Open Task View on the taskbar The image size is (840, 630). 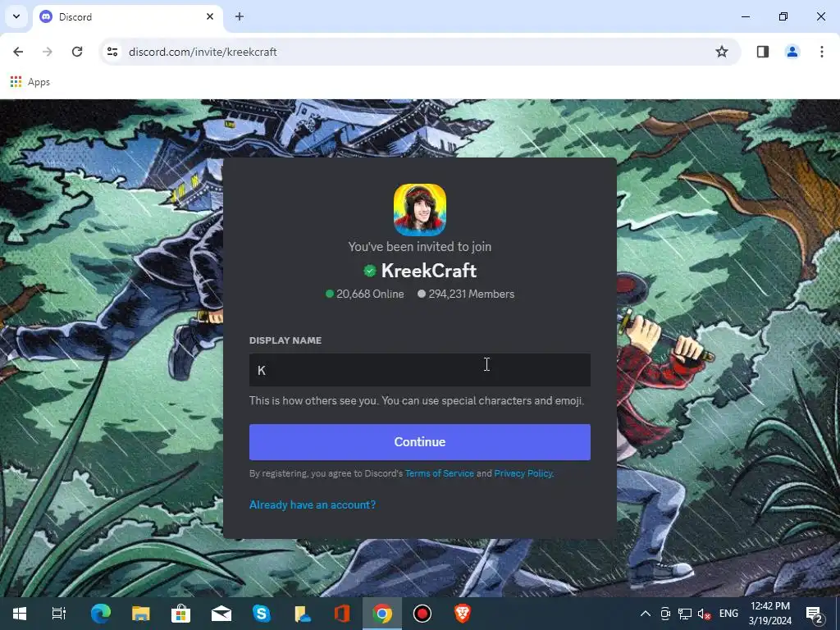tap(59, 614)
